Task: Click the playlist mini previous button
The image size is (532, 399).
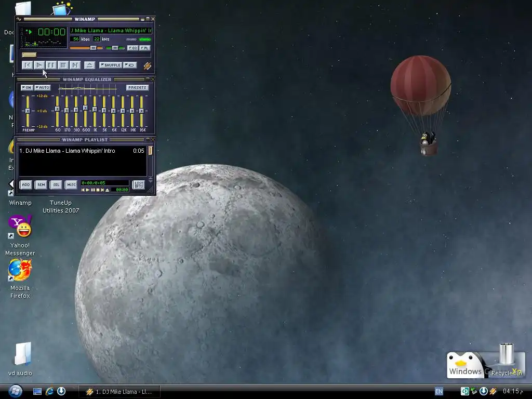Action: pyautogui.click(x=83, y=190)
